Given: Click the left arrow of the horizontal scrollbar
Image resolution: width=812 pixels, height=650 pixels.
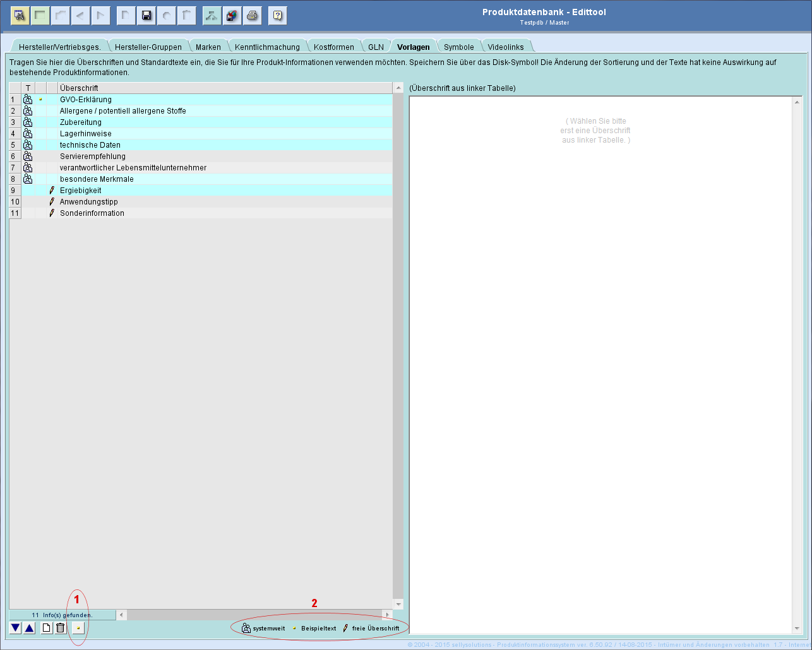Looking at the screenshot, I should coord(122,615).
